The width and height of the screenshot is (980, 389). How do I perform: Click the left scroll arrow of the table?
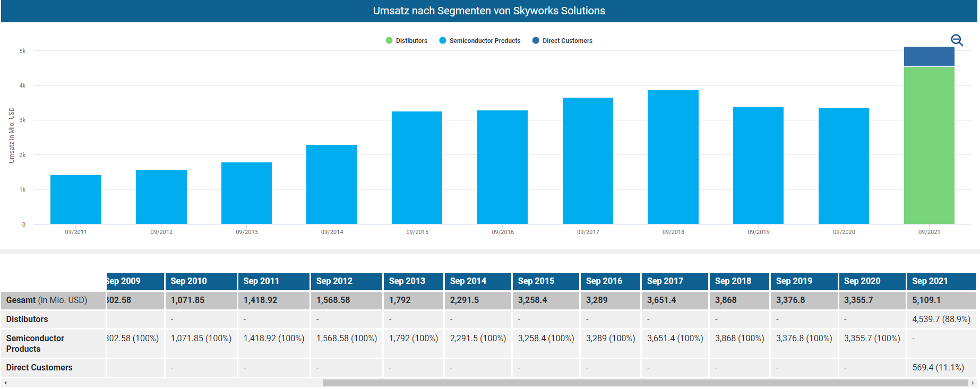(5, 383)
